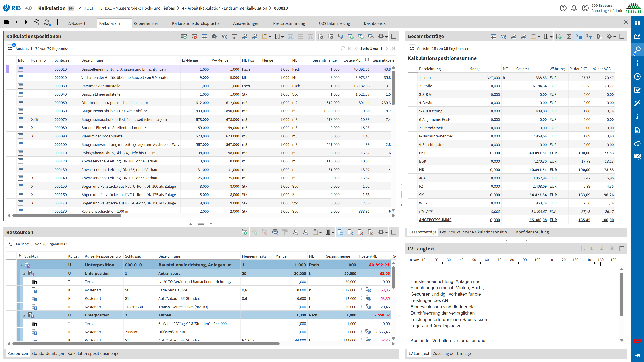Click the clock icon in right sidebar

pyautogui.click(x=637, y=77)
